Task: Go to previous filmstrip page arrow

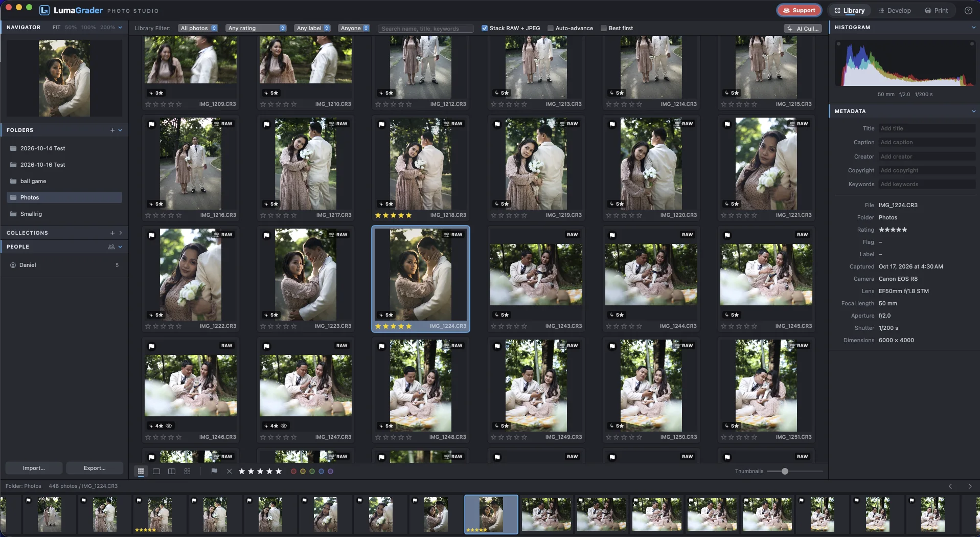Action: 950,486
